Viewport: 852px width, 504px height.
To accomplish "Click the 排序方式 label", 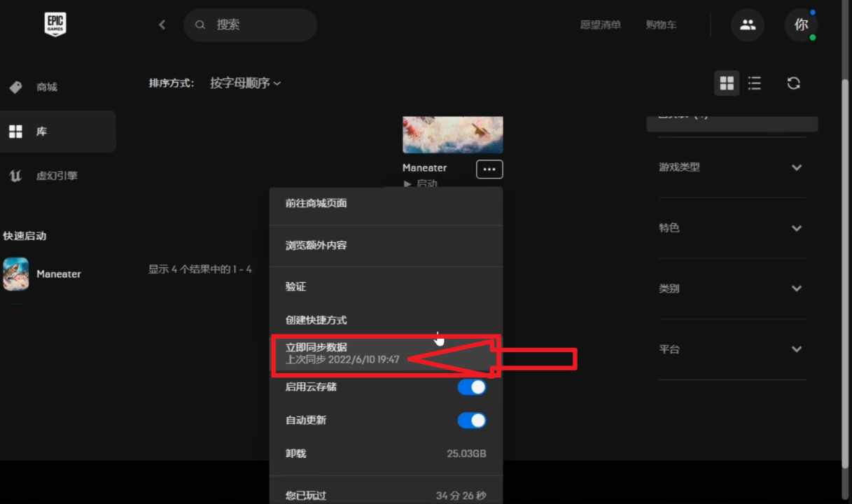I will click(x=172, y=83).
